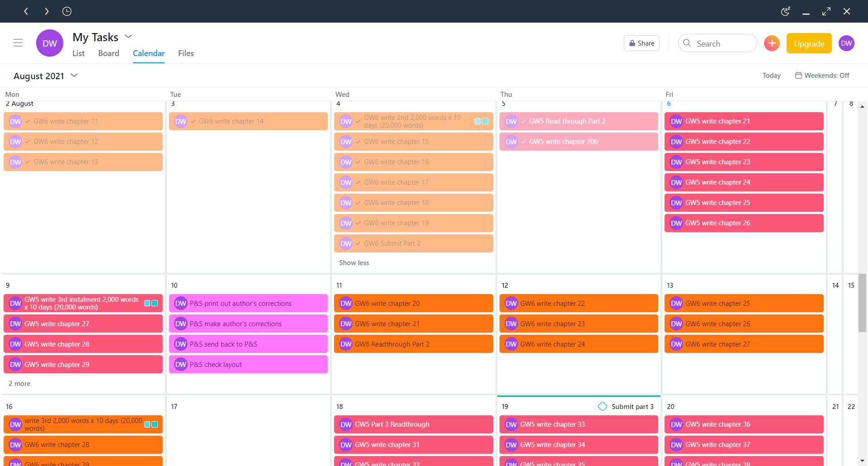Uncheck completed GW5 Read through Part 2

click(x=524, y=121)
